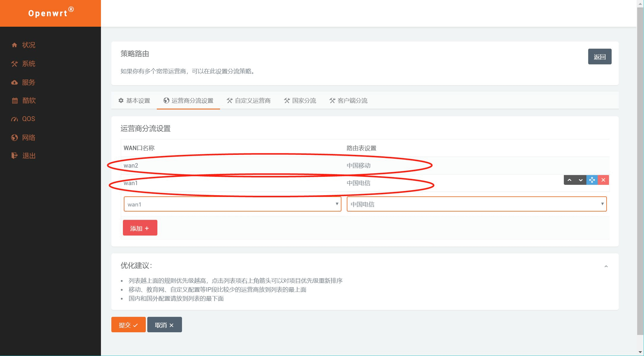Click the gauge icon next to QOS
This screenshot has width=644, height=356.
coord(14,119)
